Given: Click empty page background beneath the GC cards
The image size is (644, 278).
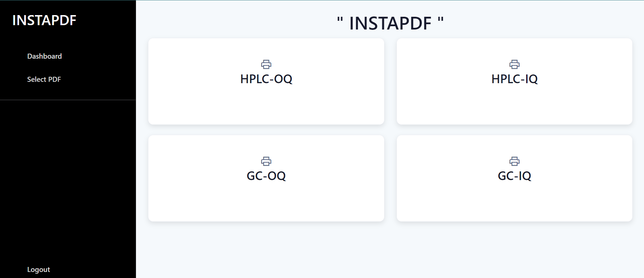Looking at the screenshot, I should pos(389,250).
